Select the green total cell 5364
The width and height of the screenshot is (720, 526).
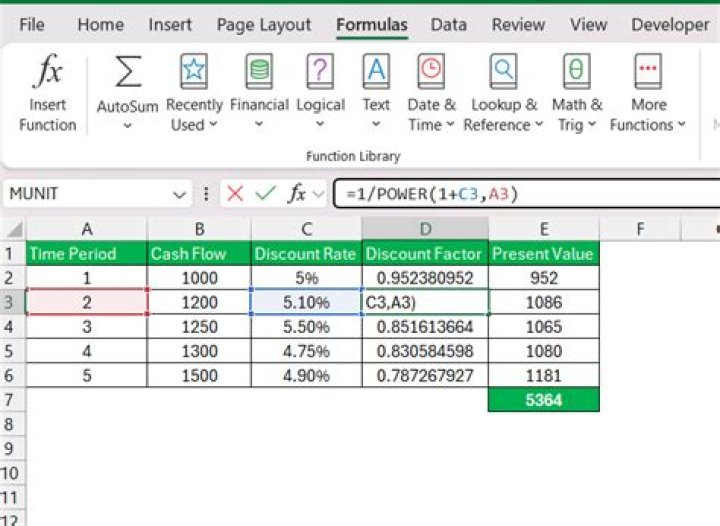pyautogui.click(x=544, y=400)
